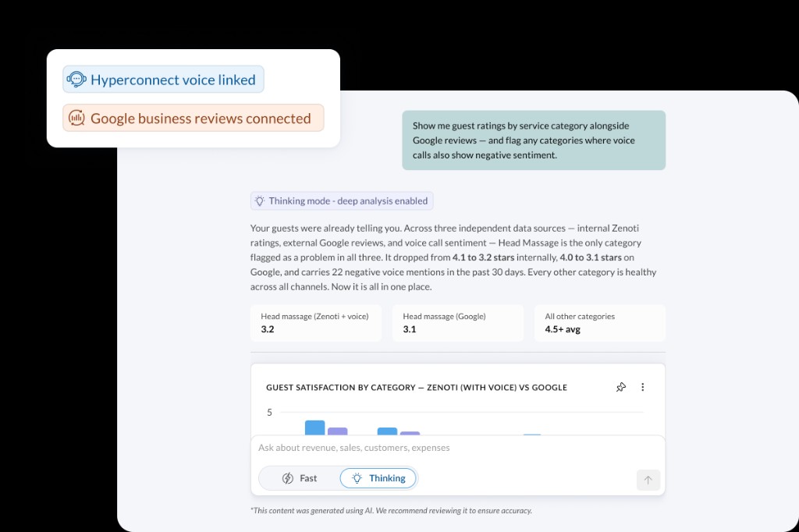The image size is (799, 532).
Task: Click bold text '4.1 to 3.2 stars'
Action: 483,257
